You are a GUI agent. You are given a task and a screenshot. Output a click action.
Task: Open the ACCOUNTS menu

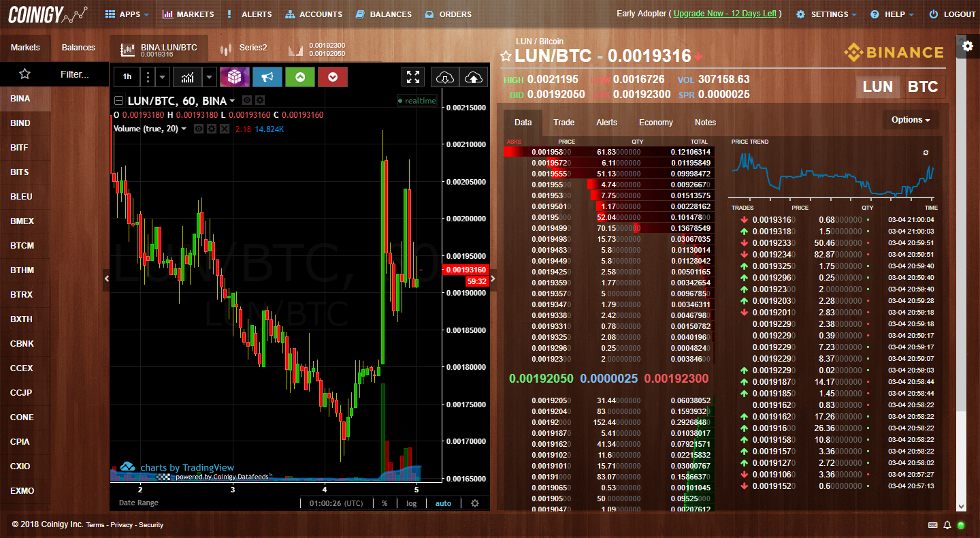(314, 14)
